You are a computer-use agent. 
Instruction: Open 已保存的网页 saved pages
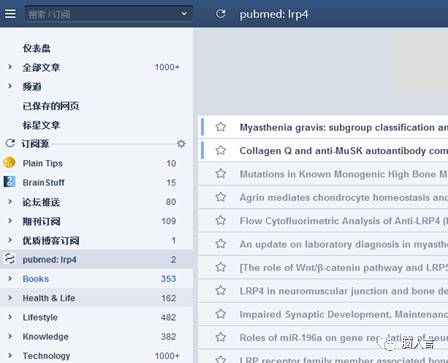pyautogui.click(x=51, y=106)
